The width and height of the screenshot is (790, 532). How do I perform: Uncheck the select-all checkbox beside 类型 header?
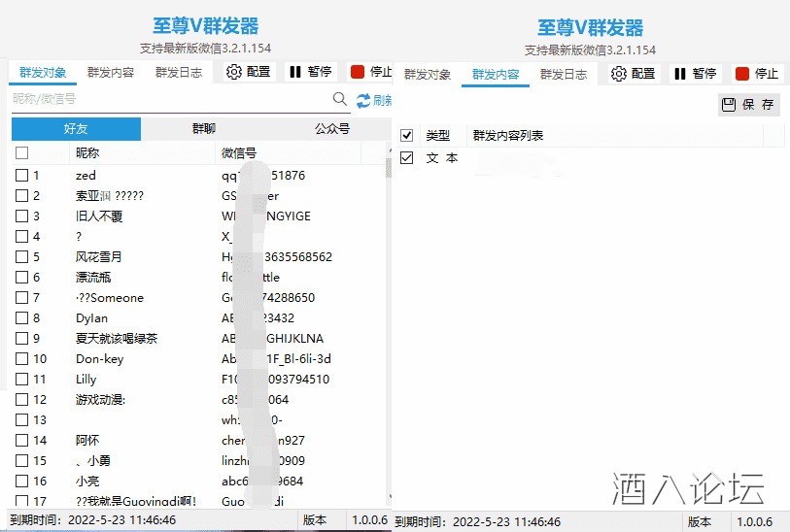(x=406, y=135)
